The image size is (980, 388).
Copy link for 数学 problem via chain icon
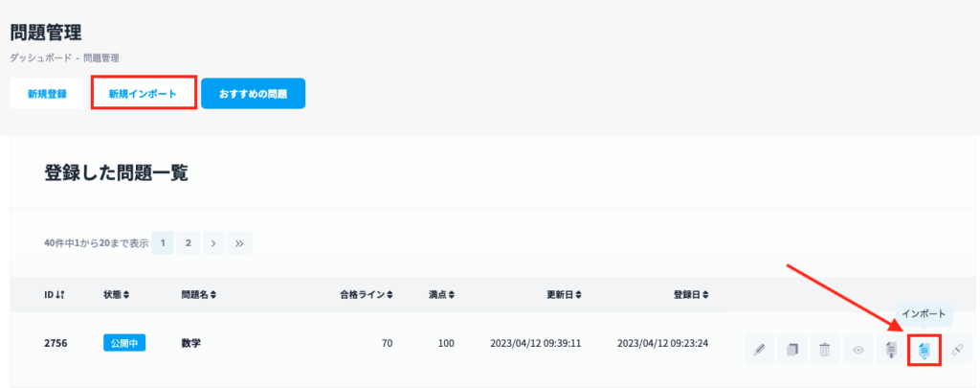(x=957, y=349)
